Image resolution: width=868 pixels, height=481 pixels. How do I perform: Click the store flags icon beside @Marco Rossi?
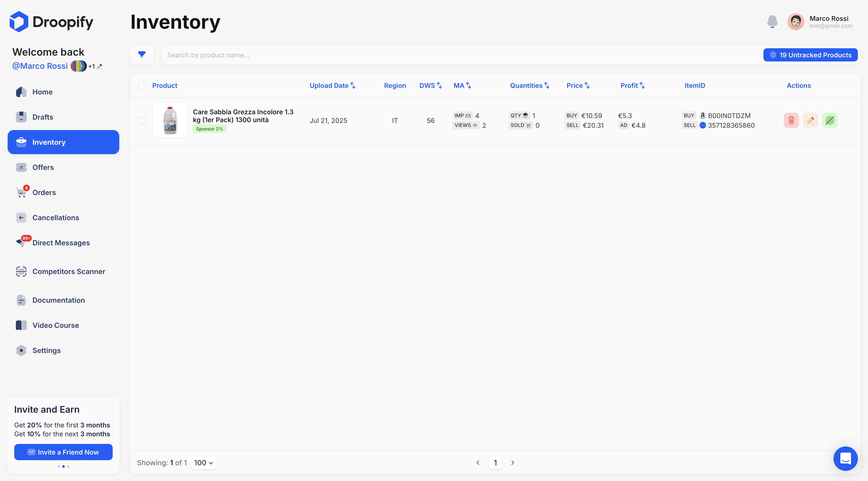click(x=78, y=66)
